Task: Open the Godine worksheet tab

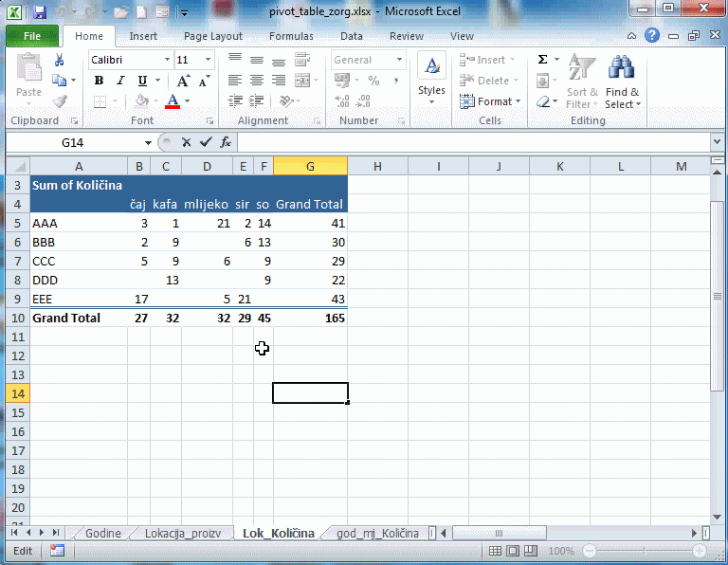Action: click(102, 534)
